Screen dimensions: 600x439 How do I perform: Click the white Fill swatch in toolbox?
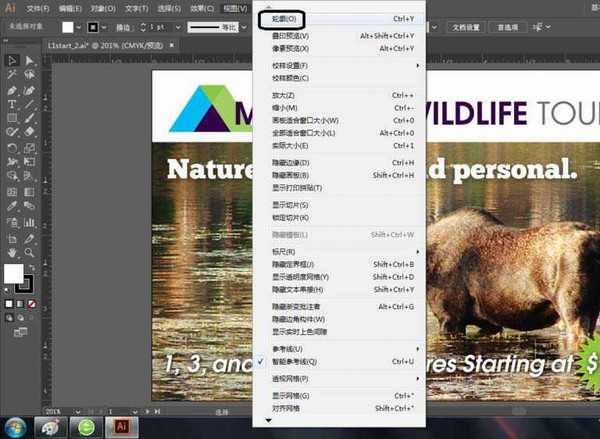(14, 274)
